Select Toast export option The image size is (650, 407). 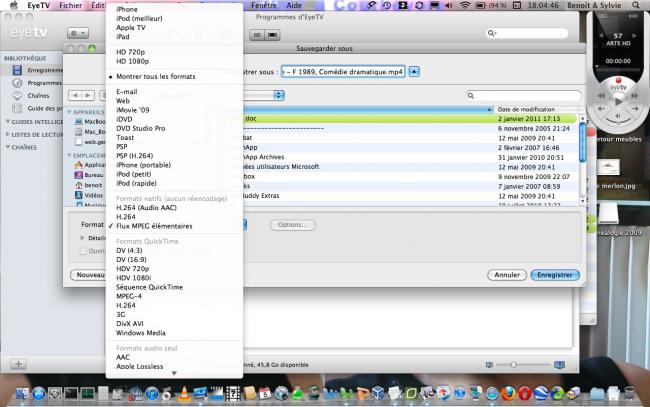point(125,137)
